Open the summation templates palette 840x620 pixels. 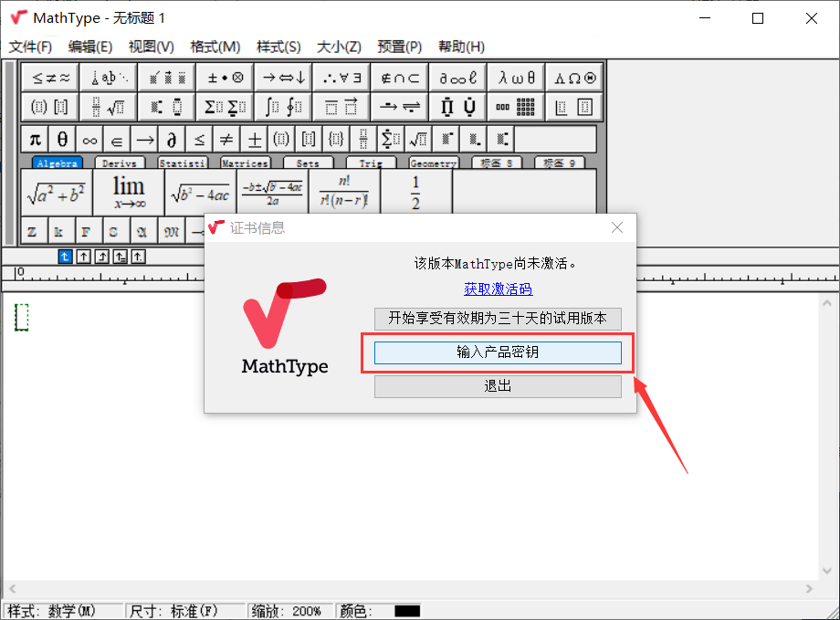225,107
